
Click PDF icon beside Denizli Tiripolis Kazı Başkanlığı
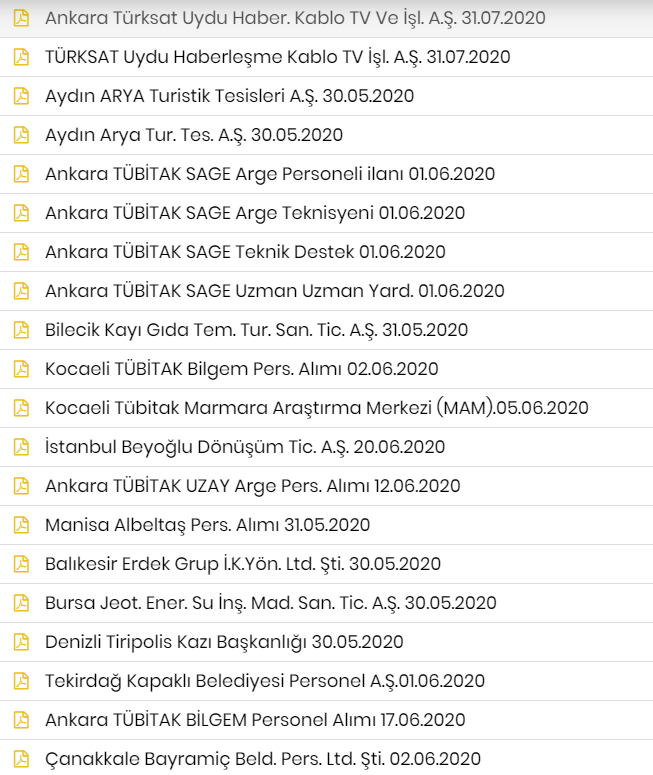(x=21, y=642)
